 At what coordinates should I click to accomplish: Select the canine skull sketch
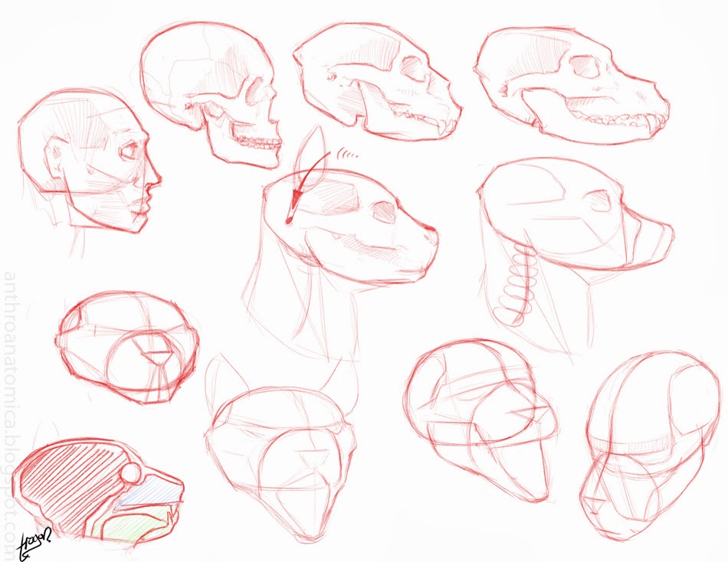pyautogui.click(x=575, y=80)
